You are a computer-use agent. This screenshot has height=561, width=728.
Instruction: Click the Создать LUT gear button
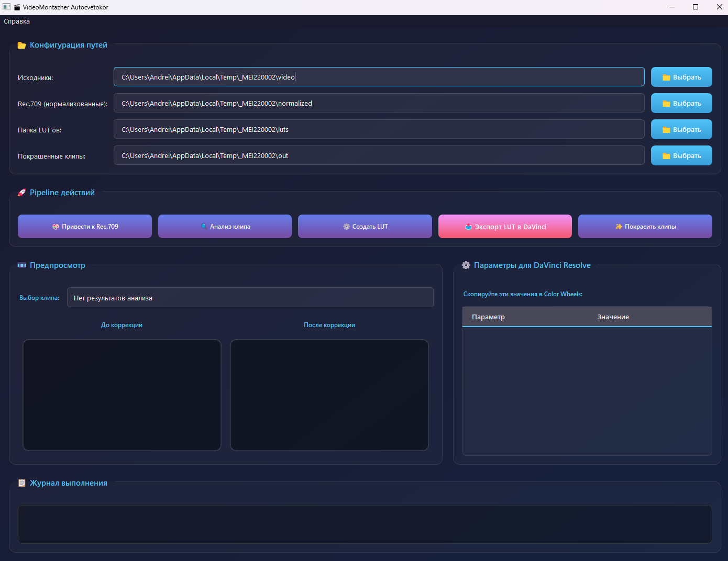(x=365, y=227)
